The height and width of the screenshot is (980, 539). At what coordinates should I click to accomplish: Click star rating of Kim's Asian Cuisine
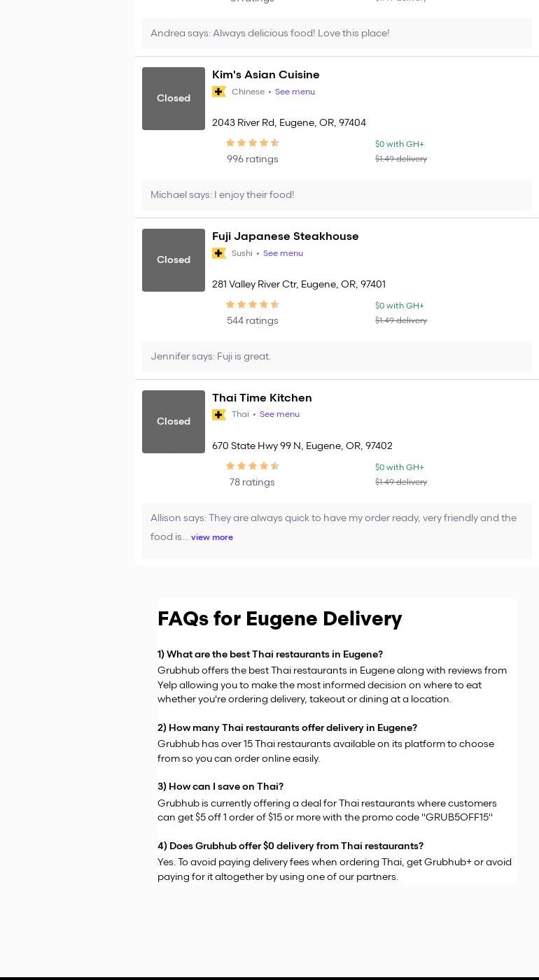[252, 143]
